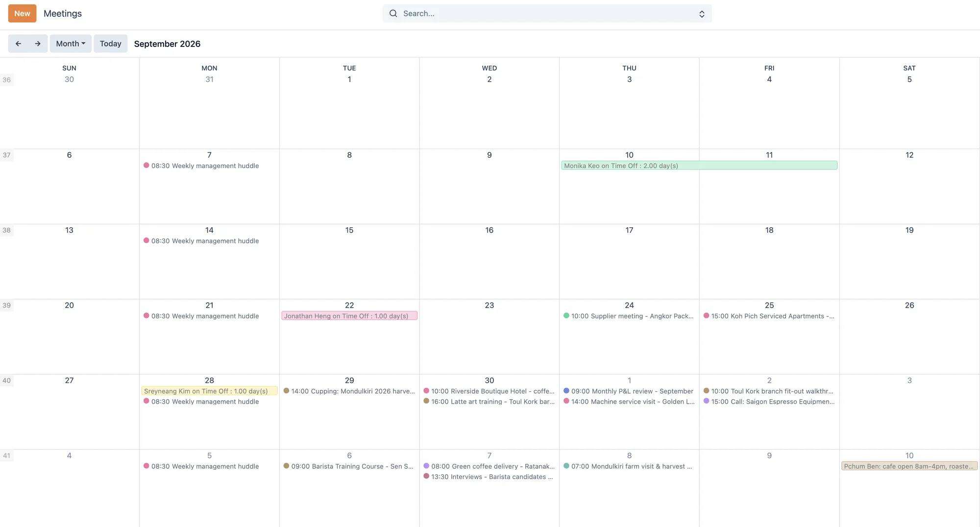Click week number 39 label
980x527 pixels.
point(6,305)
